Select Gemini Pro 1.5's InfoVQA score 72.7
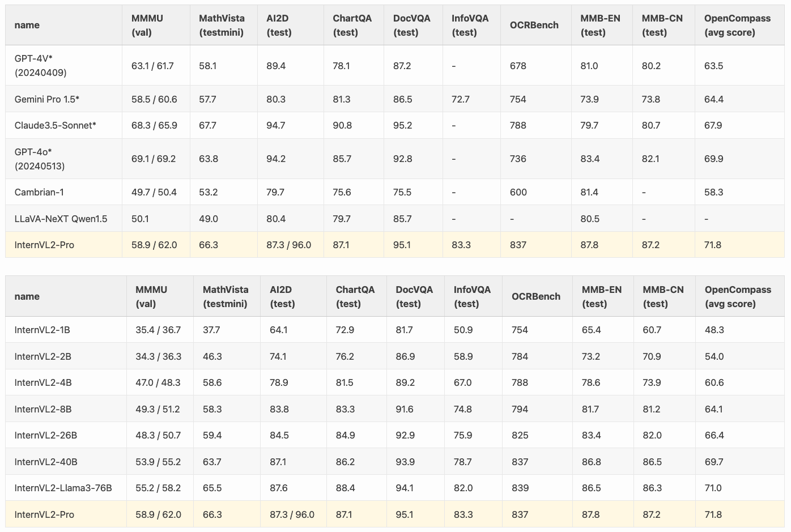 [x=461, y=99]
